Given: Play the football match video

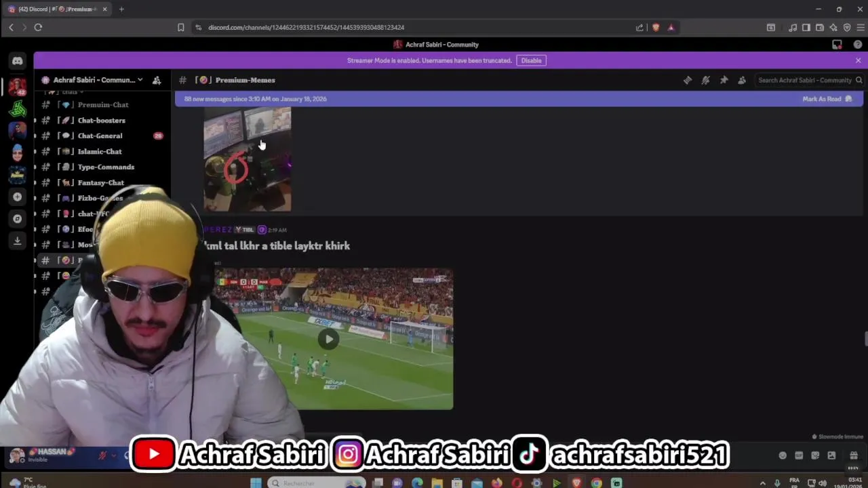Looking at the screenshot, I should click(329, 340).
